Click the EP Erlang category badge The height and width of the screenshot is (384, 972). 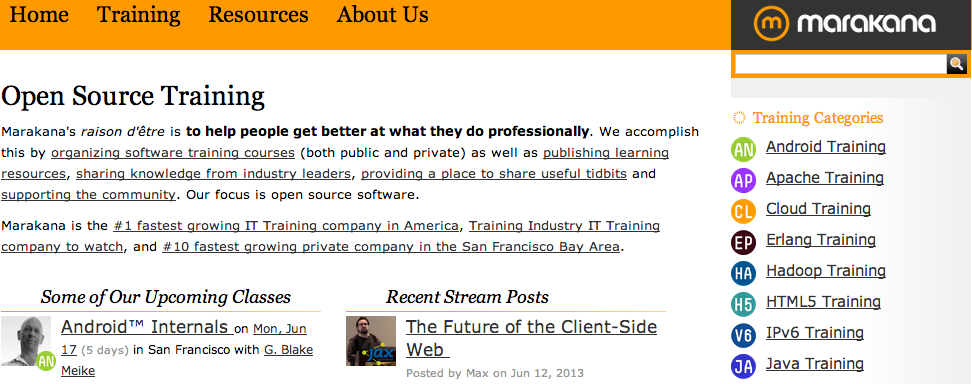(743, 242)
